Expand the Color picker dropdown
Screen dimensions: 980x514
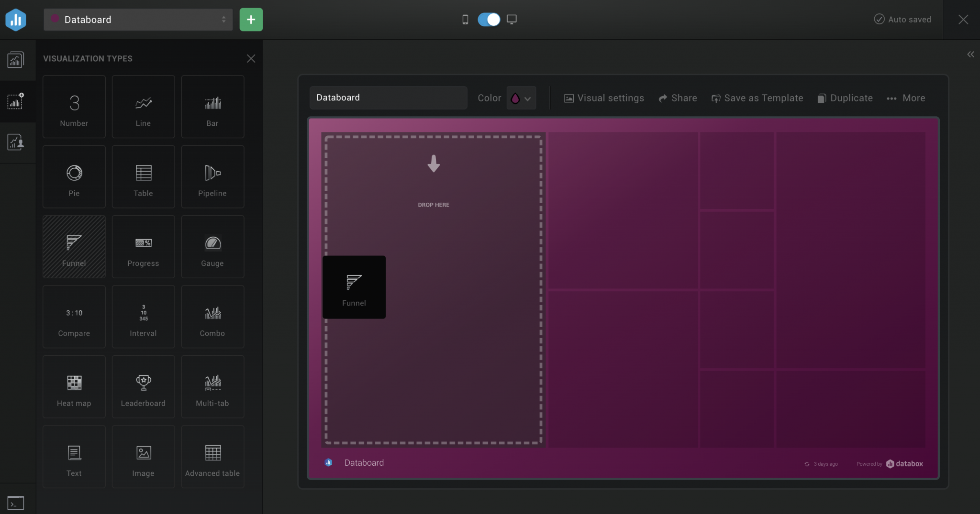[x=527, y=98]
